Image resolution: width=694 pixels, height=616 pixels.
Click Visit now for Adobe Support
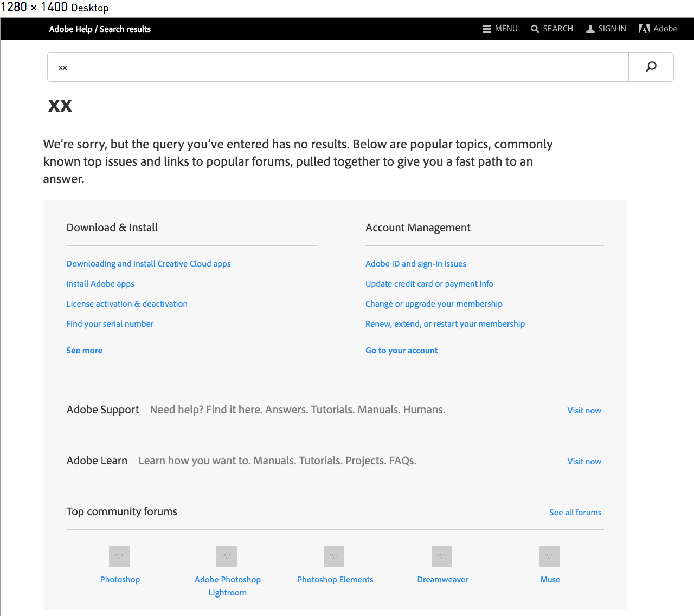(x=584, y=411)
